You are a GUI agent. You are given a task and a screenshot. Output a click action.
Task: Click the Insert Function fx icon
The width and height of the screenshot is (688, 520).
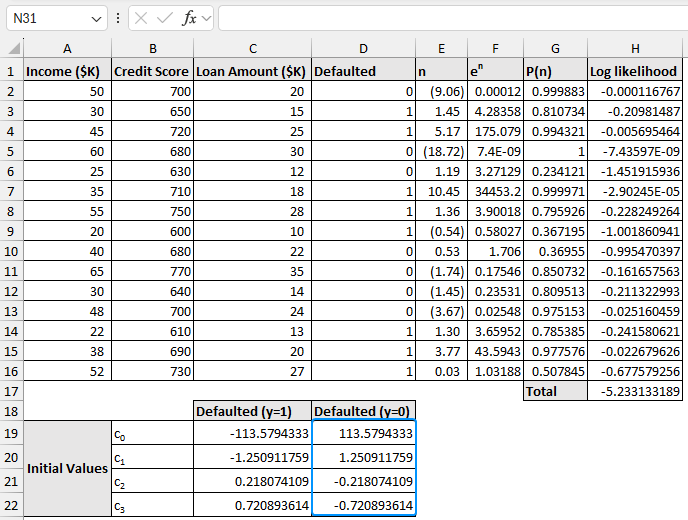click(189, 19)
